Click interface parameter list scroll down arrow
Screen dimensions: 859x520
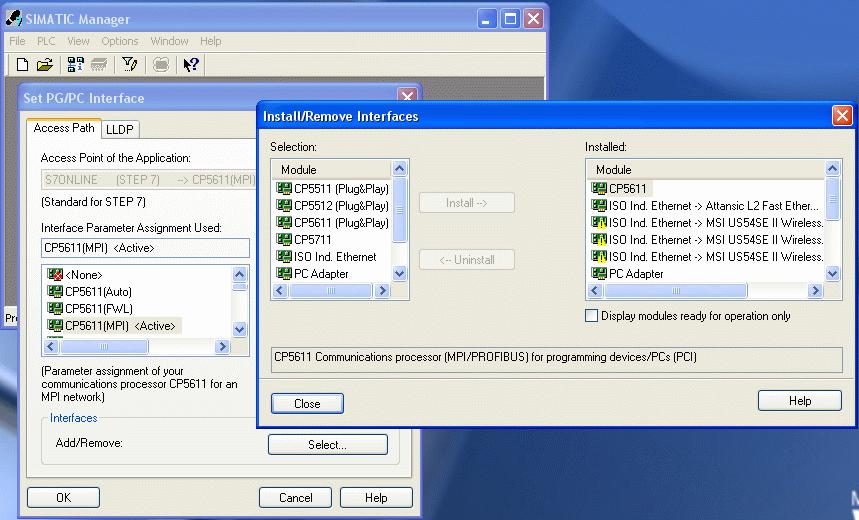click(x=239, y=329)
